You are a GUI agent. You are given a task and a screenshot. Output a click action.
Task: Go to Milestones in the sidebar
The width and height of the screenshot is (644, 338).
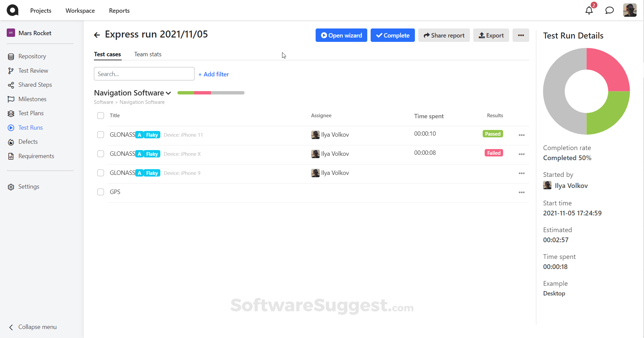click(x=32, y=99)
